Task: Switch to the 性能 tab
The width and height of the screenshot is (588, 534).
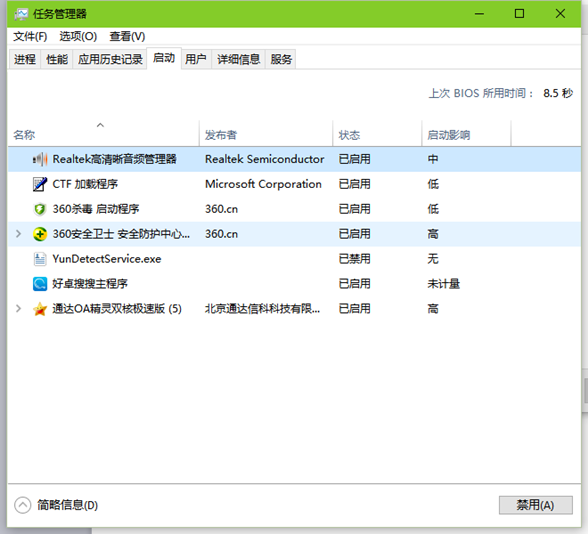Action: pos(57,59)
